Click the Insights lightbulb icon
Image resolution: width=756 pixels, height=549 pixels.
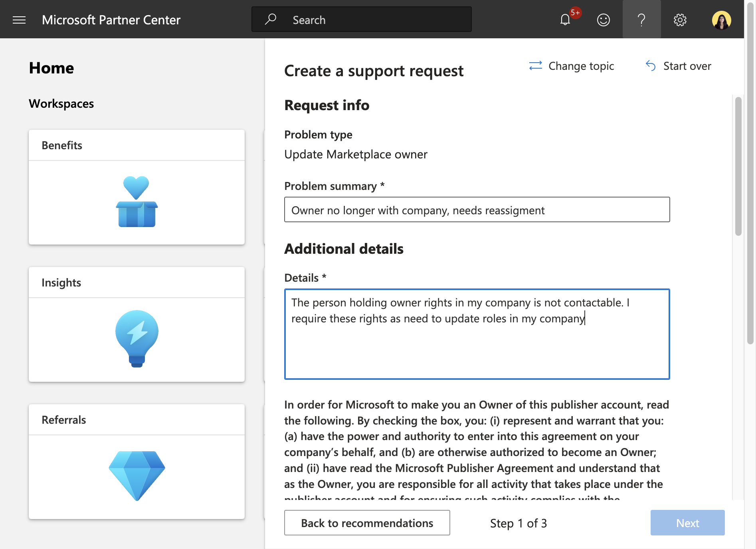[x=137, y=339]
